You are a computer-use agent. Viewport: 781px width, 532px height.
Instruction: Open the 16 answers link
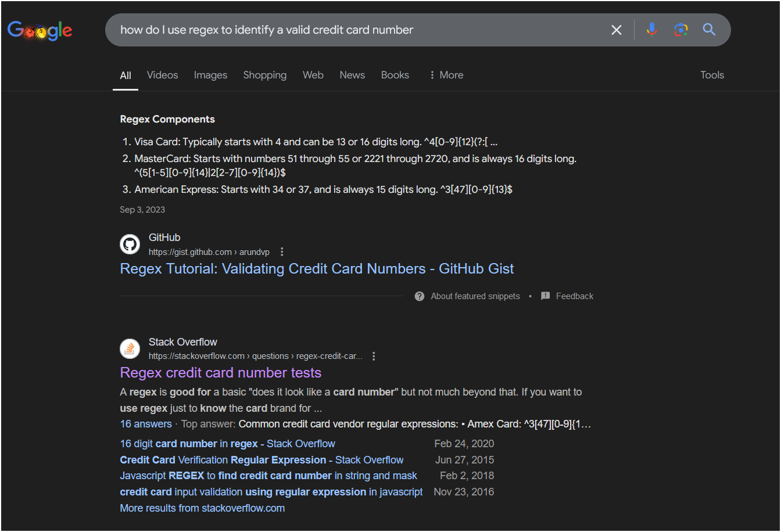(x=146, y=424)
